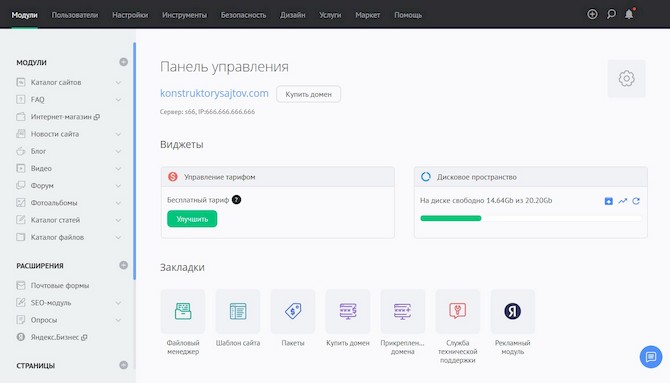The width and height of the screenshot is (670, 383).
Task: Open the Инструменты menu
Action: tap(184, 15)
